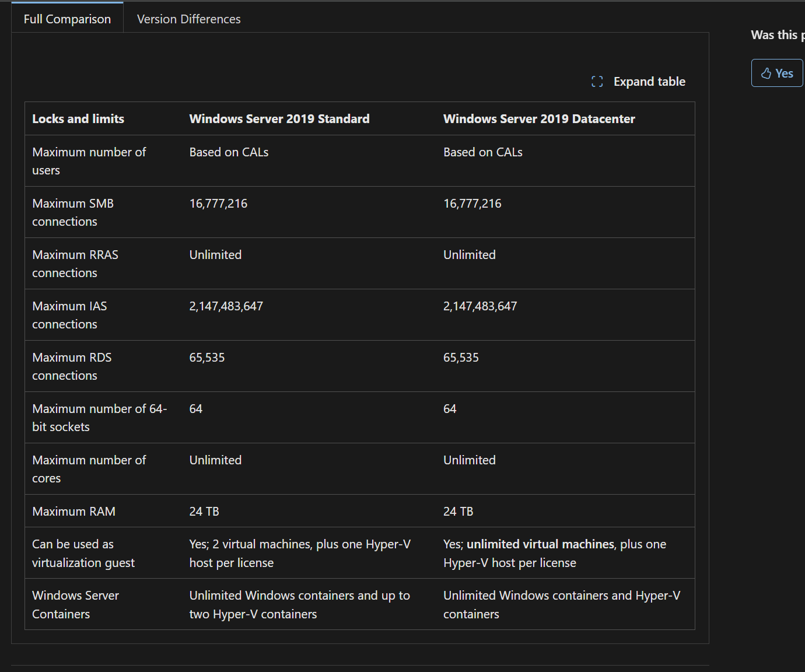Click the thumbs-up icon on Yes button
The height and width of the screenshot is (672, 805).
coord(766,73)
